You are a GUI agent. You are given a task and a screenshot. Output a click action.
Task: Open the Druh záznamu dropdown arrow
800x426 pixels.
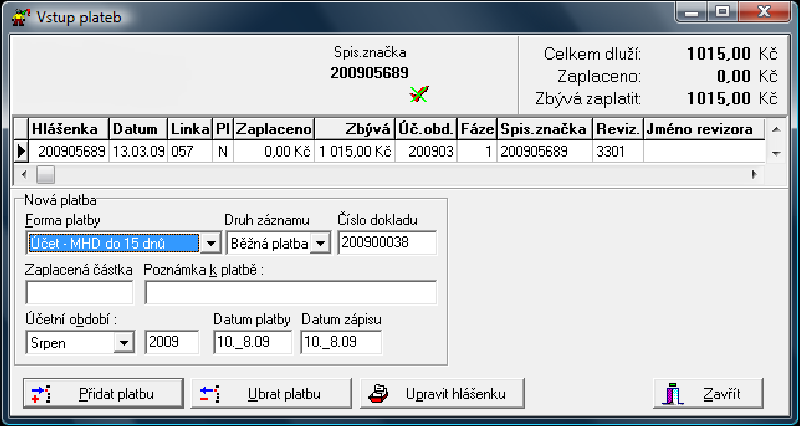[320, 243]
